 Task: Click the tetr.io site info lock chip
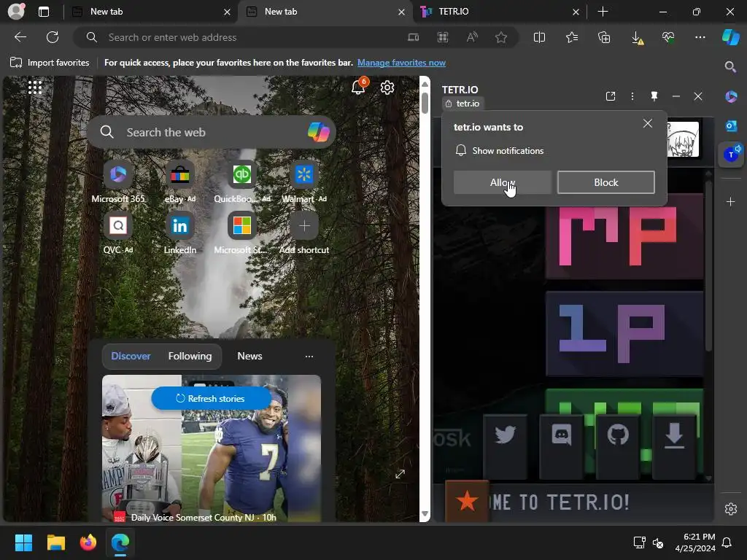point(462,104)
